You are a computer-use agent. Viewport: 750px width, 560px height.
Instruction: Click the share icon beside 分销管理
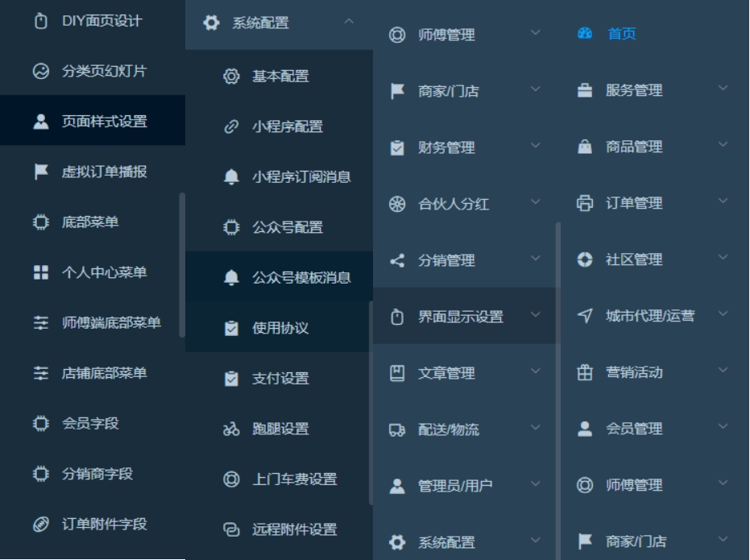pyautogui.click(x=397, y=260)
